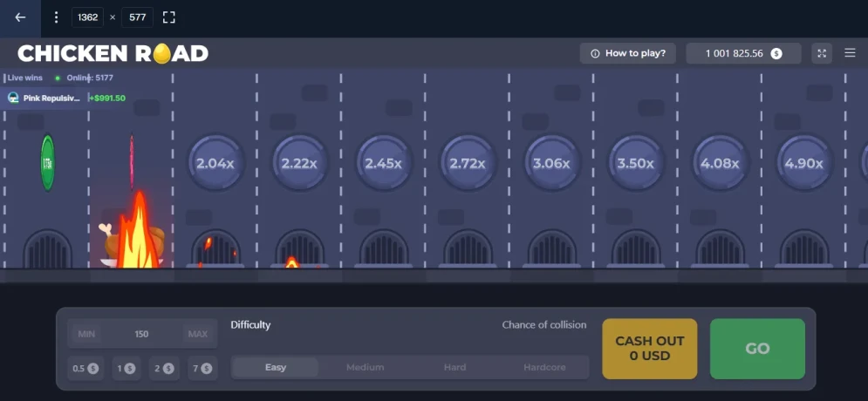Click the Online: 5177 counter
This screenshot has width=868, height=401.
pos(90,78)
